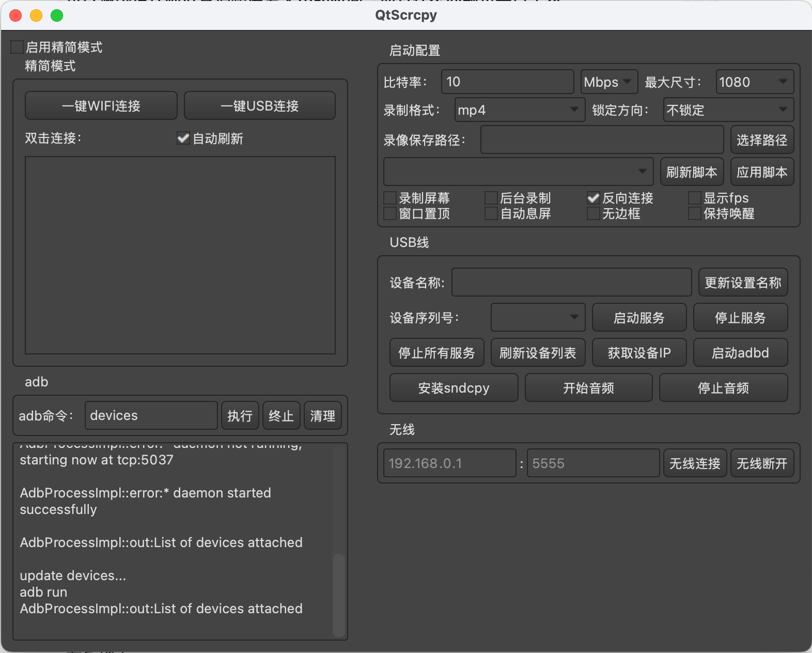Focus the 录像保存路径 input field

point(602,139)
